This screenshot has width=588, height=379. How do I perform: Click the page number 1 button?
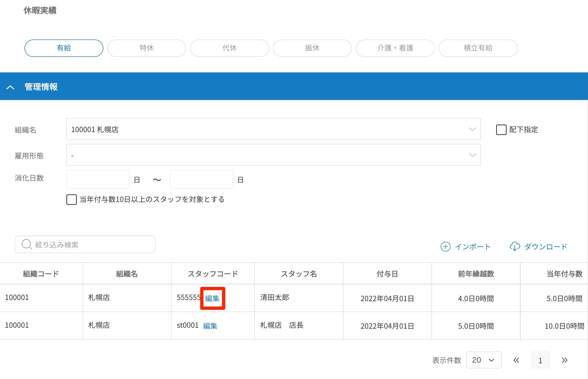(x=540, y=360)
